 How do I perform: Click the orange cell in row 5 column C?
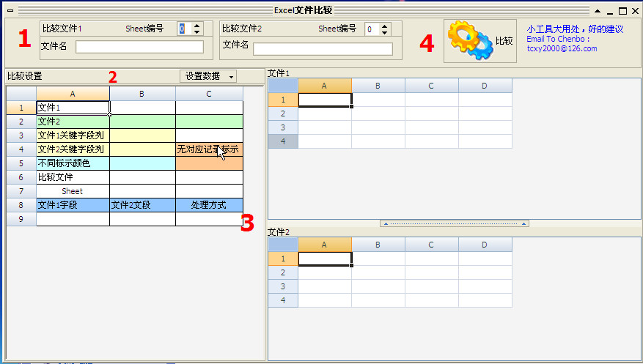click(x=209, y=163)
